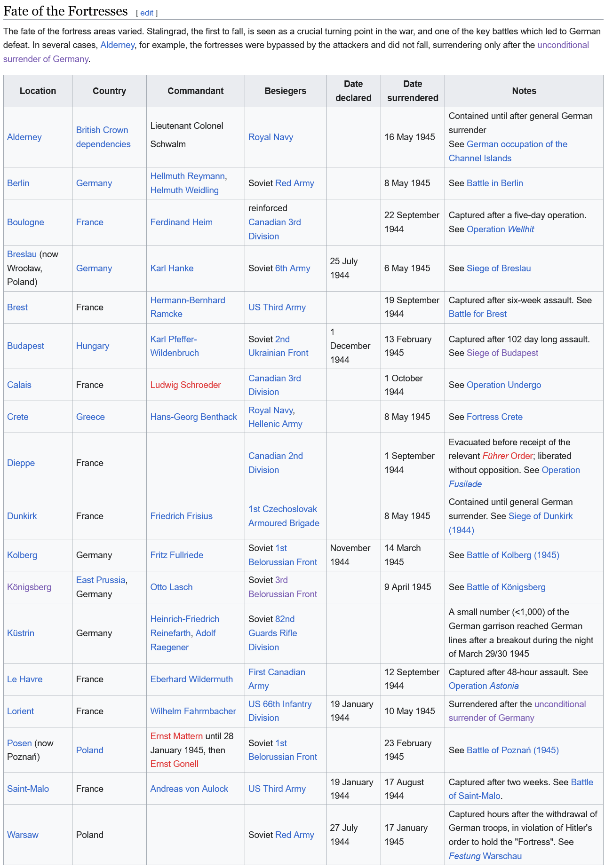Follow the Operation Undergo link

(504, 385)
